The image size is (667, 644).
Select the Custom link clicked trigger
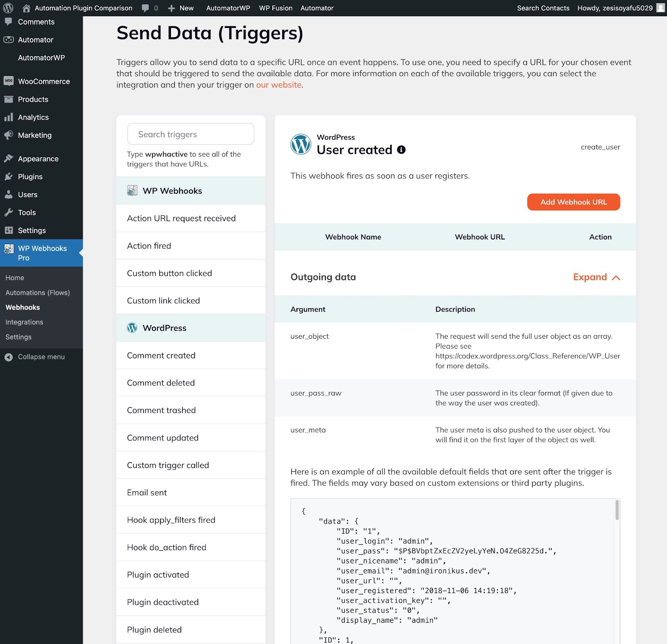pos(191,300)
